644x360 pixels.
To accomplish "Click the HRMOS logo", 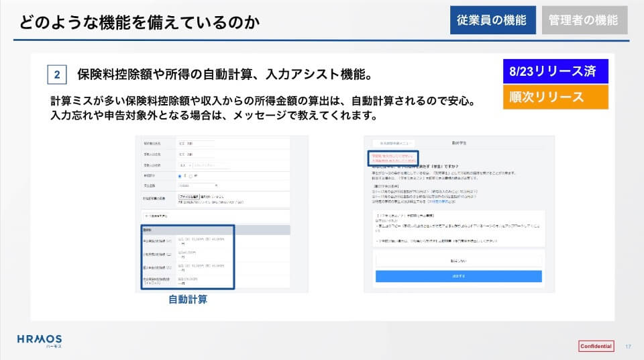I will 40,340.
